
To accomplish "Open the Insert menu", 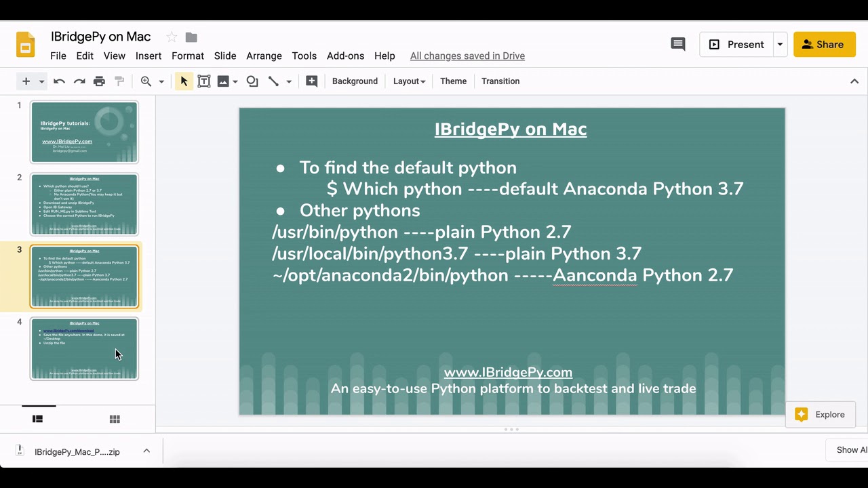I will [x=149, y=56].
